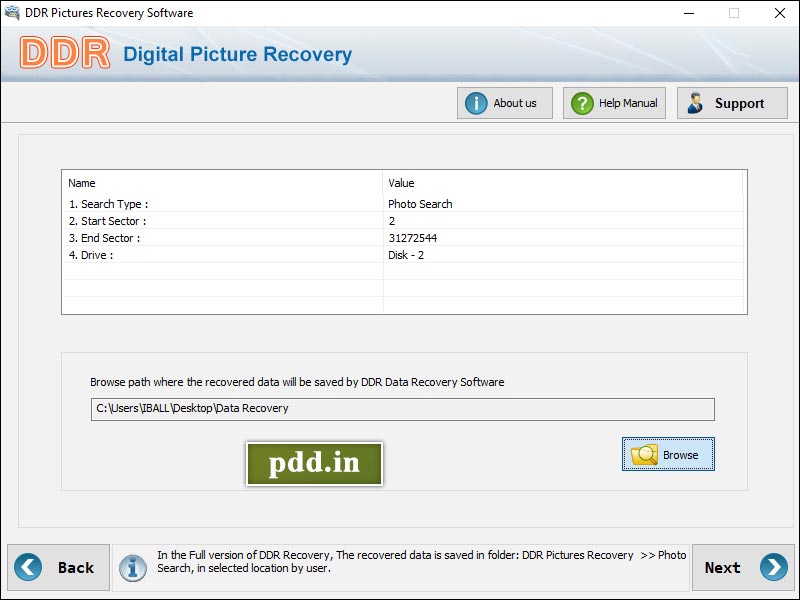Open the About us dialog

[504, 103]
